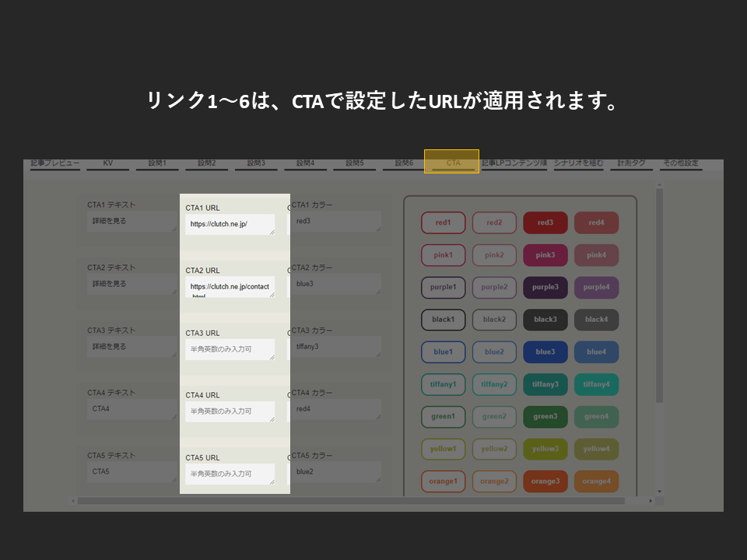Click the empty CTA3 URL field
The height and width of the screenshot is (560, 747).
coord(230,349)
